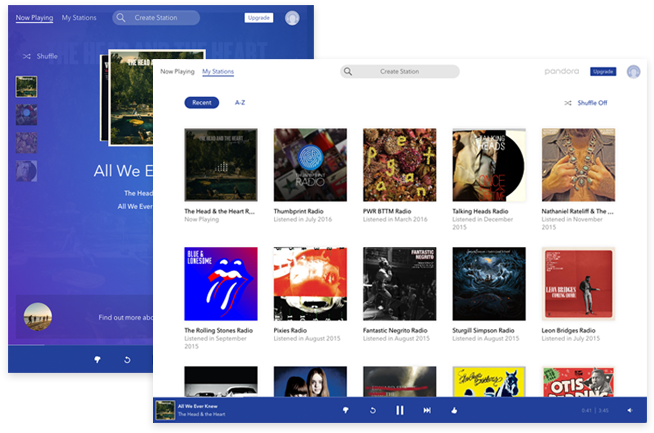
Task: Click search magnifier in the Now Playing window
Action: coord(121,18)
